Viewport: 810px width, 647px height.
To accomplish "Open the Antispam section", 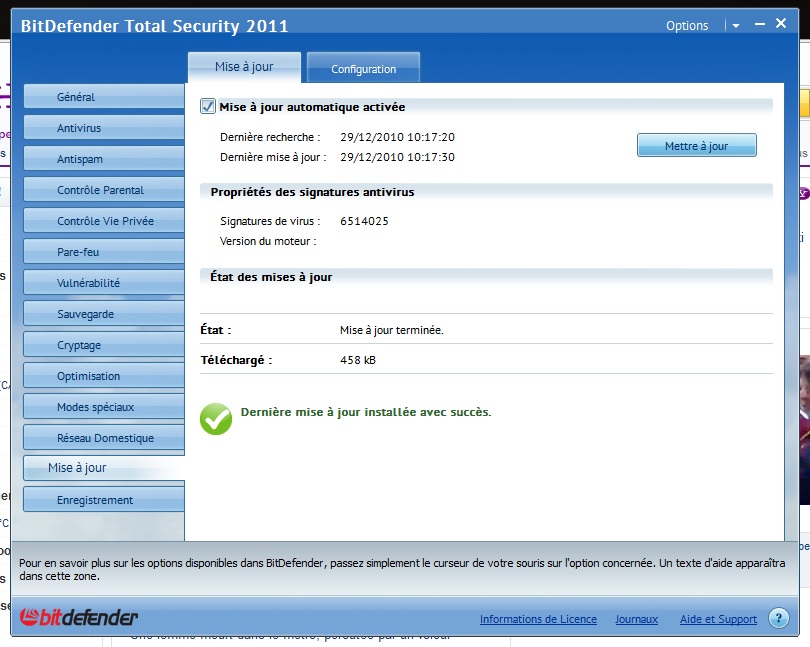I will (x=104, y=159).
